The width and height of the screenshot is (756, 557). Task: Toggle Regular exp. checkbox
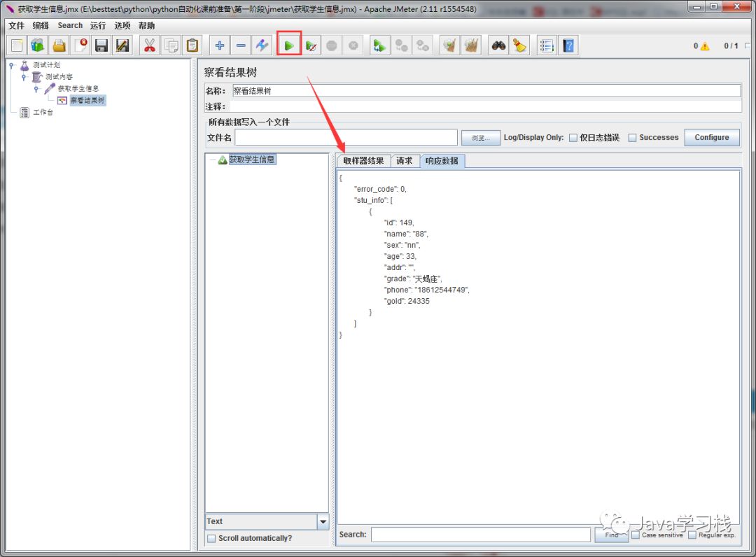692,535
